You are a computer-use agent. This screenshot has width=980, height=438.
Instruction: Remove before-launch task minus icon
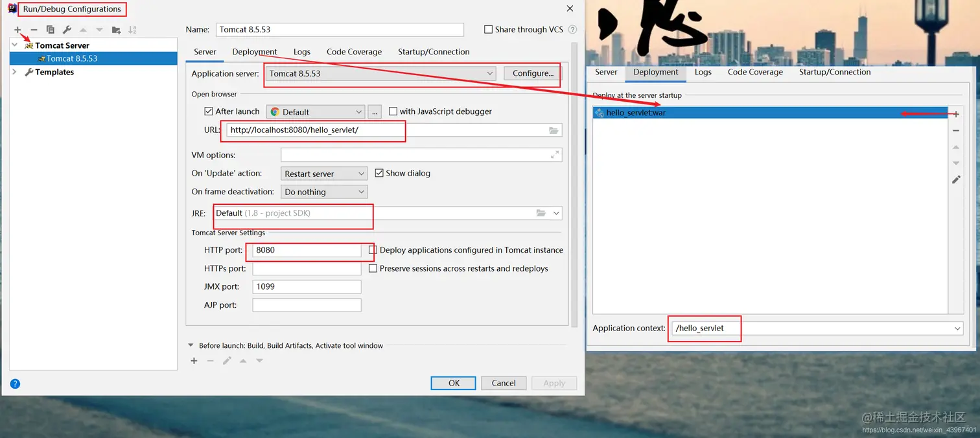pos(210,361)
